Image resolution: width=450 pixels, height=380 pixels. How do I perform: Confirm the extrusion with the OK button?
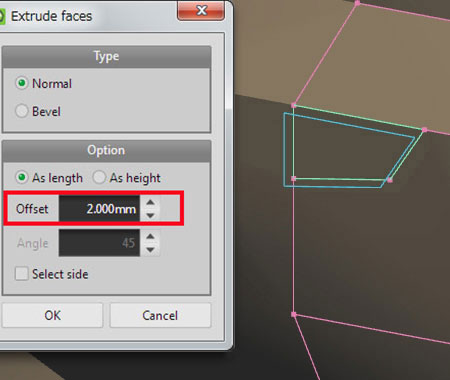tap(52, 315)
